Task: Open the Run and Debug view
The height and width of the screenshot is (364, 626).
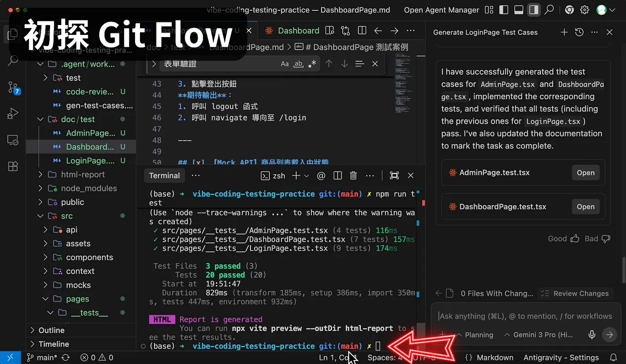Action: (13, 113)
